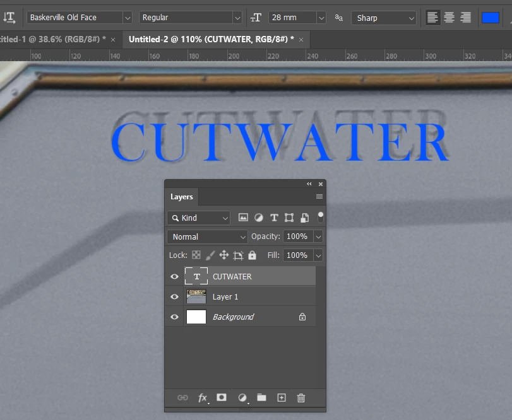Click the font size icon
The image size is (512, 420).
click(256, 18)
